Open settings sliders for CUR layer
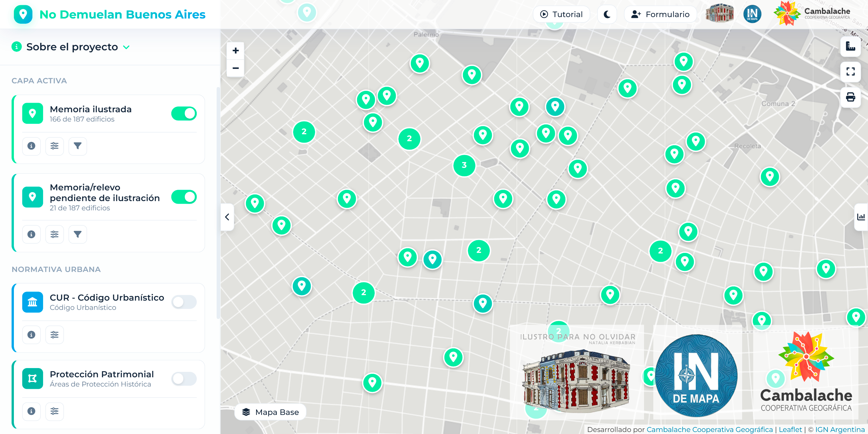This screenshot has height=434, width=868. tap(55, 334)
